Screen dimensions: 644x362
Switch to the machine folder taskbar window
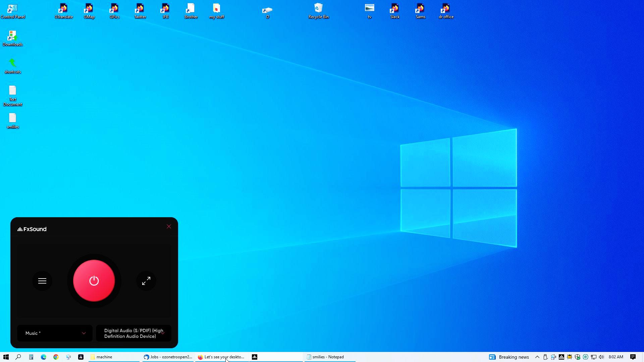point(114,357)
